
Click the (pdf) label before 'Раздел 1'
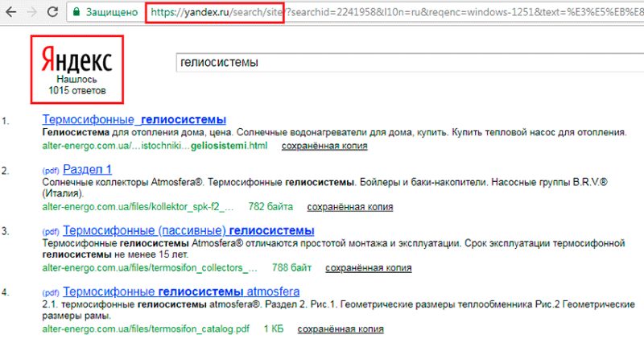tap(51, 171)
